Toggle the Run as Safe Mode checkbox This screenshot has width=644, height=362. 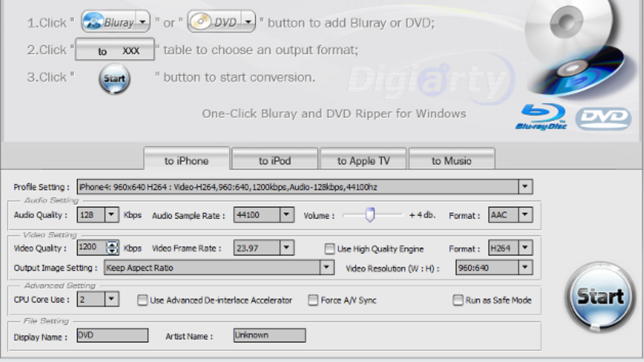point(458,300)
